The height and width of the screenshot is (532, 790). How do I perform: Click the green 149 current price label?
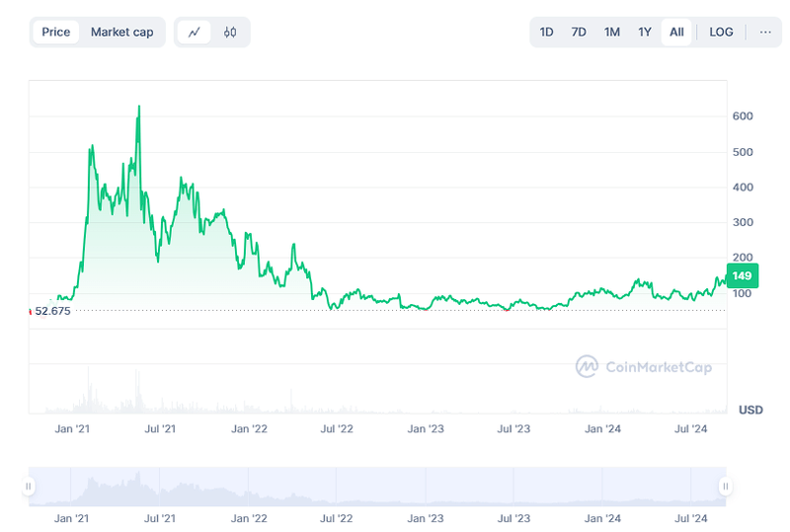coord(743,276)
